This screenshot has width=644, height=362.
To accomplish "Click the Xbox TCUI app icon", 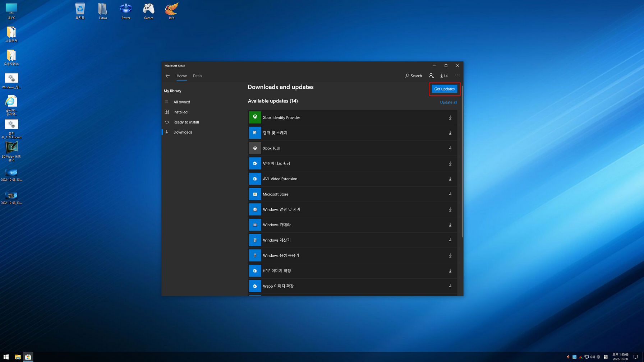I will tap(255, 148).
